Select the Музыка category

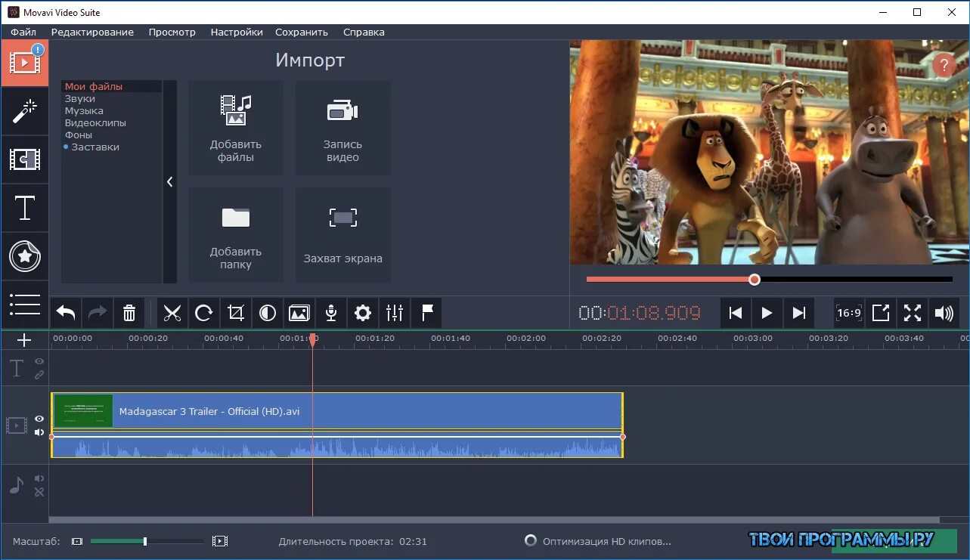click(x=84, y=111)
